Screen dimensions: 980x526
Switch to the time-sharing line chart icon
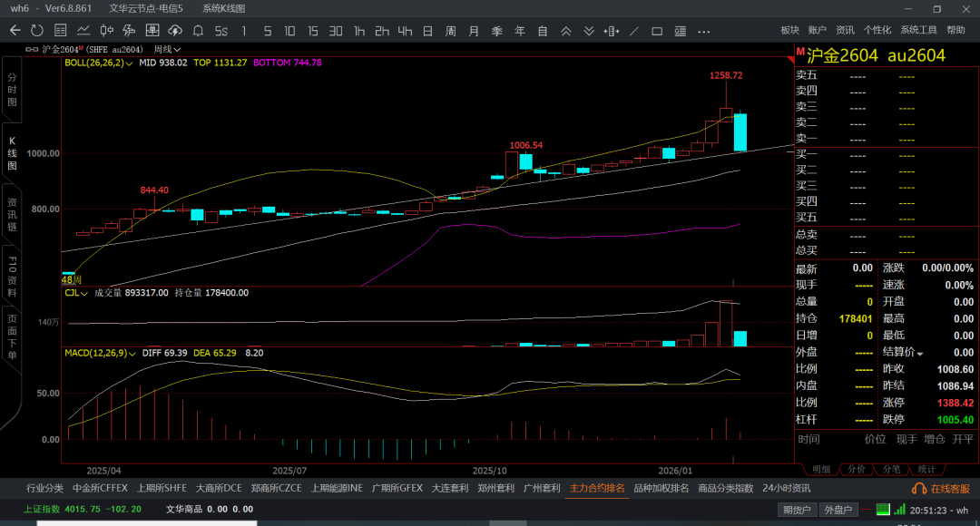tap(83, 31)
